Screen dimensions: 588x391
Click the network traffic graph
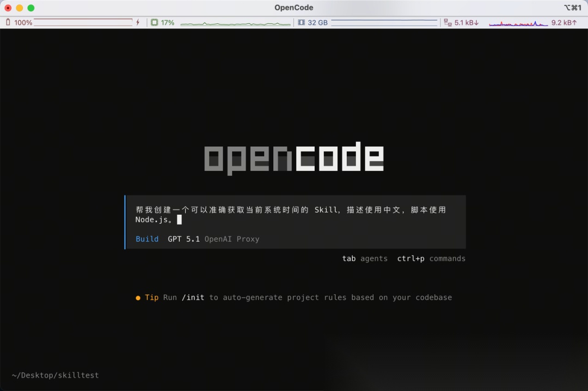point(518,23)
